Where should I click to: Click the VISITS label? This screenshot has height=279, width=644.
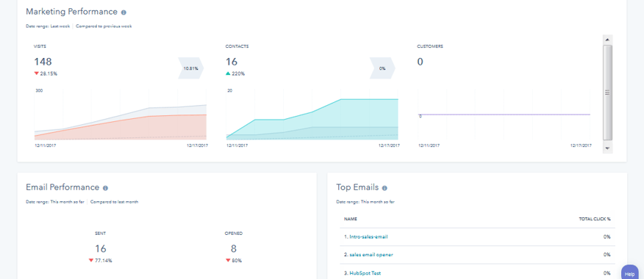point(40,46)
